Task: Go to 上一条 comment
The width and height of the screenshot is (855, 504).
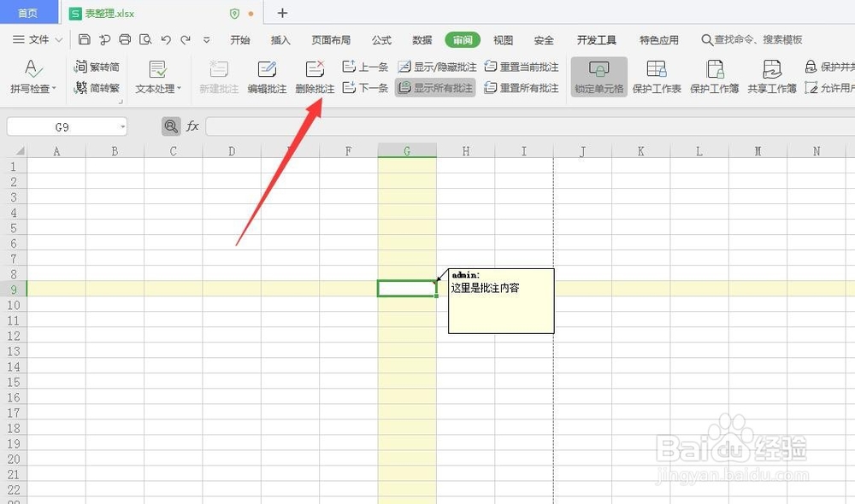Action: click(365, 67)
